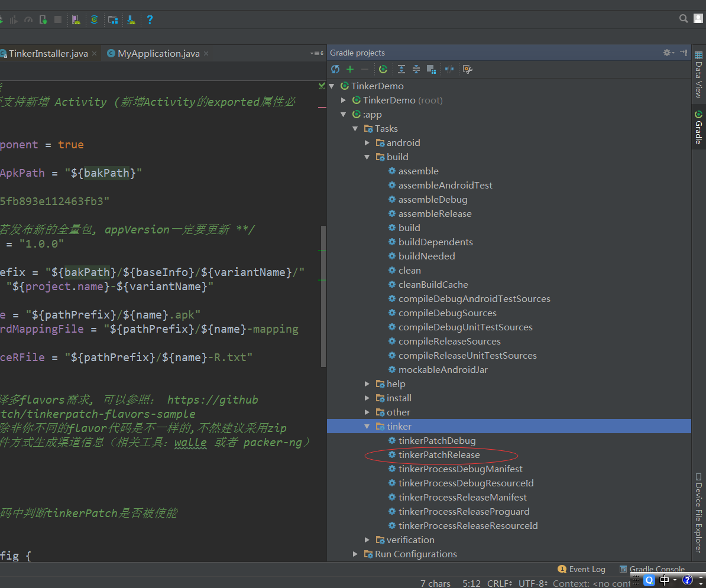Select the tinkerPatchDebug task

pyautogui.click(x=437, y=440)
